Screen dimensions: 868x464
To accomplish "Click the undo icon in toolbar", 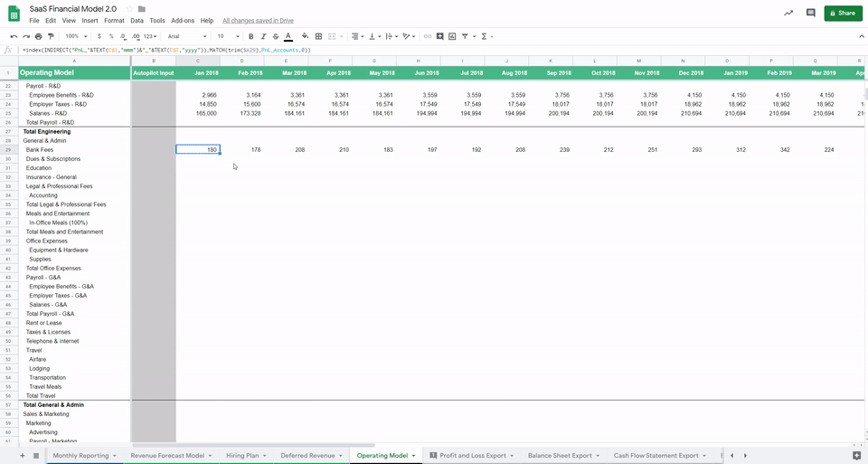I will point(14,36).
